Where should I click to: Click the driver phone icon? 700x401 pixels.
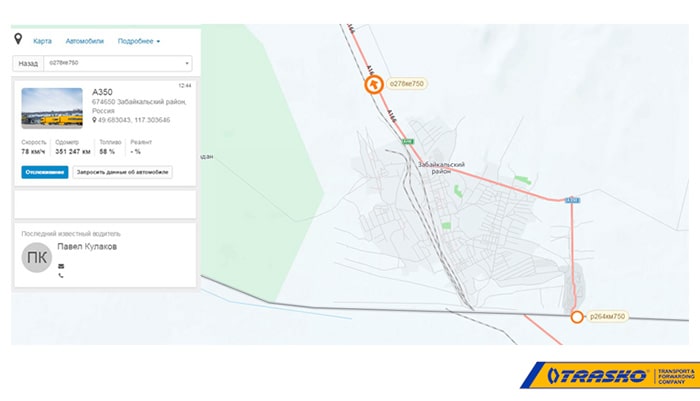(61, 276)
